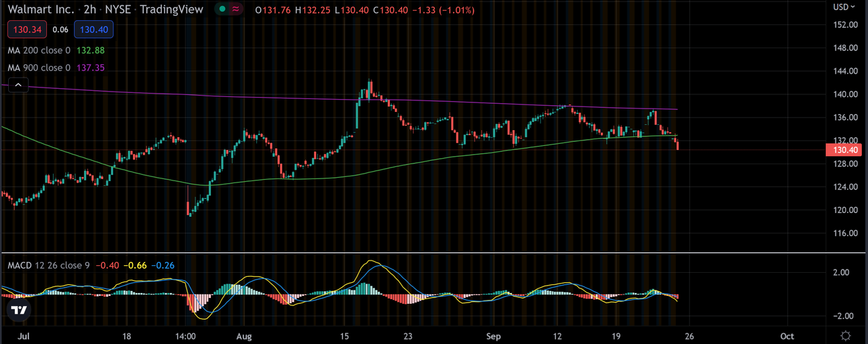Click the Aug label on time axis
Image resolution: width=868 pixels, height=344 pixels.
(245, 336)
